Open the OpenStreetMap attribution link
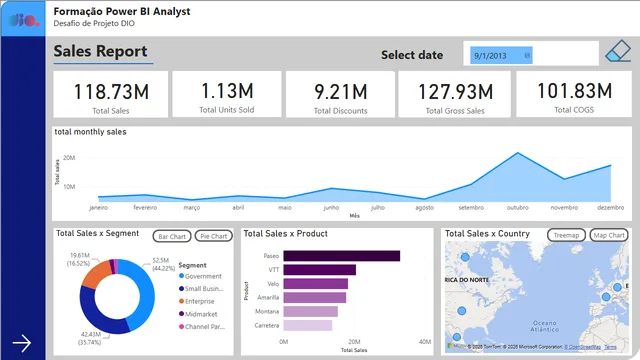Screen dimensions: 640x360 pyautogui.click(x=582, y=347)
